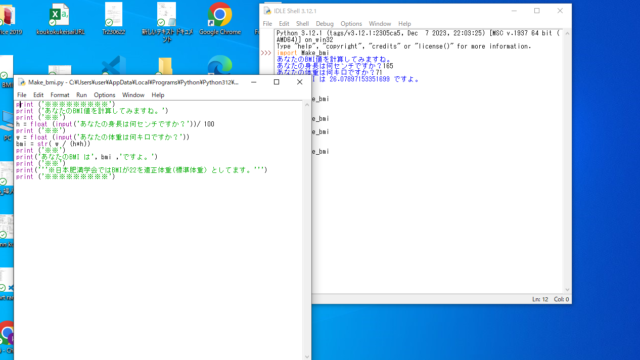
Task: Open Format menu in Make_bmi.py editor
Action: [60, 95]
